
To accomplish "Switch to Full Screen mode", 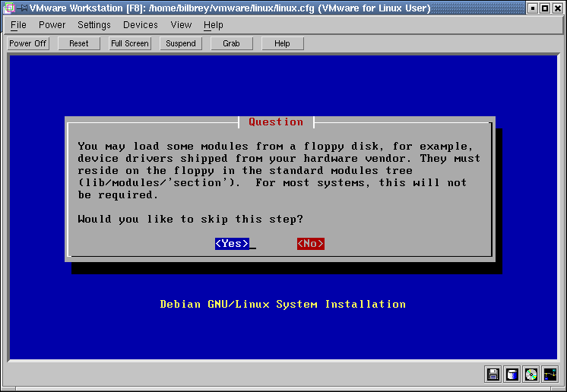I will point(130,43).
